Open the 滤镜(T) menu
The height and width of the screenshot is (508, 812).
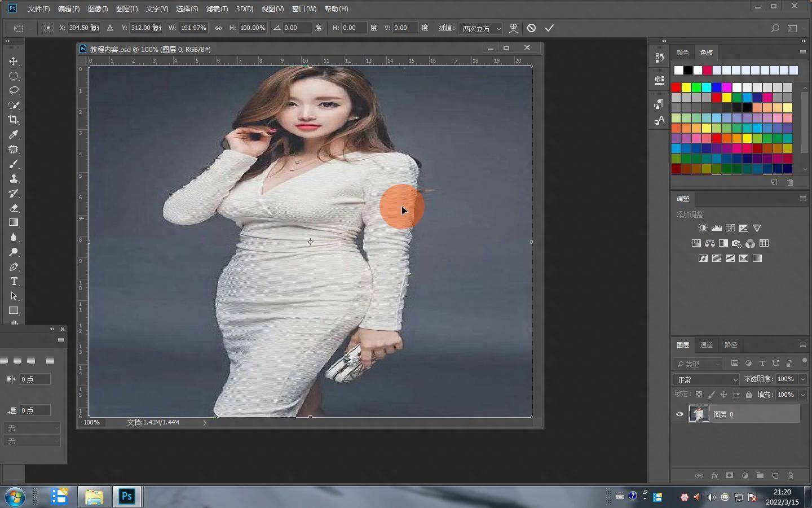(x=217, y=9)
